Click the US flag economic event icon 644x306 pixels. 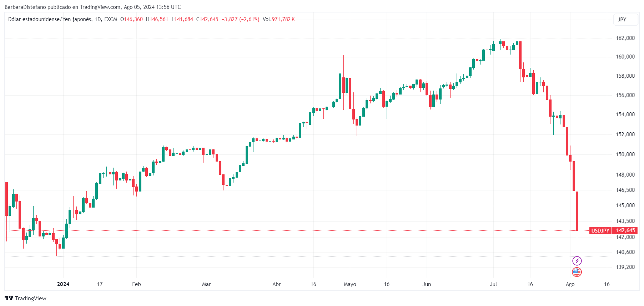pos(577,272)
